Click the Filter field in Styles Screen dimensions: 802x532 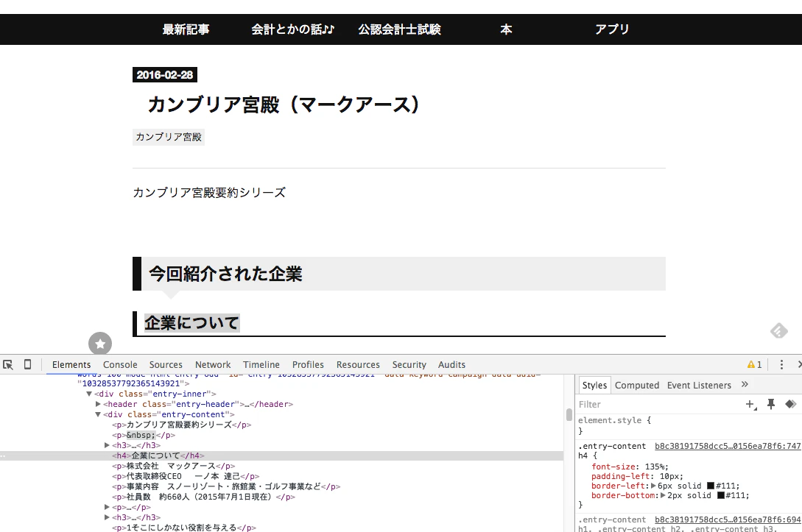pyautogui.click(x=657, y=404)
